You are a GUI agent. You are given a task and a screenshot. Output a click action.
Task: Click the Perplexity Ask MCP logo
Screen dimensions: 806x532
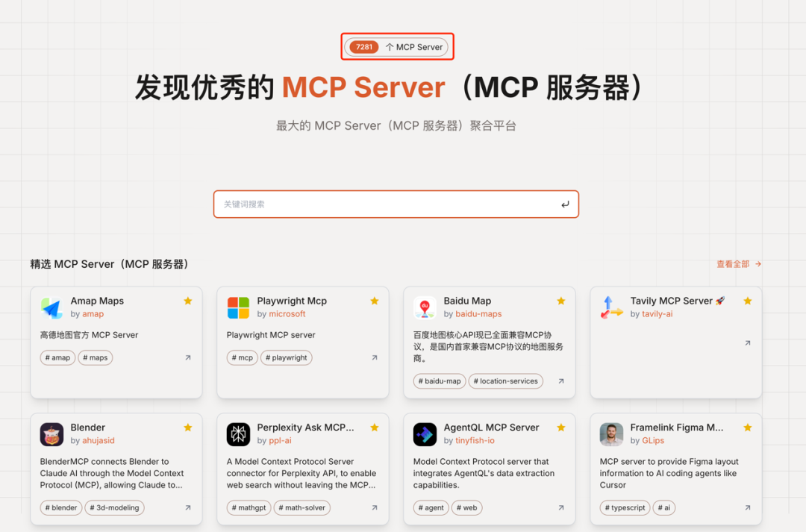click(x=238, y=434)
